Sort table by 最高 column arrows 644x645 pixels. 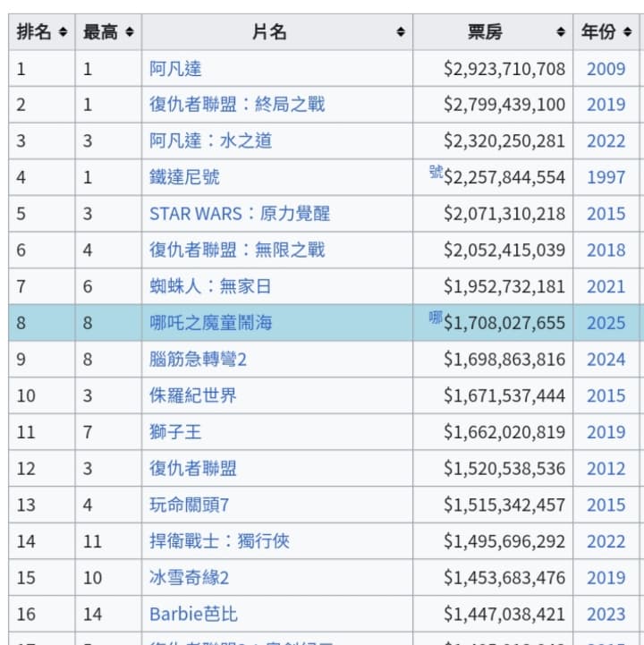(x=130, y=31)
